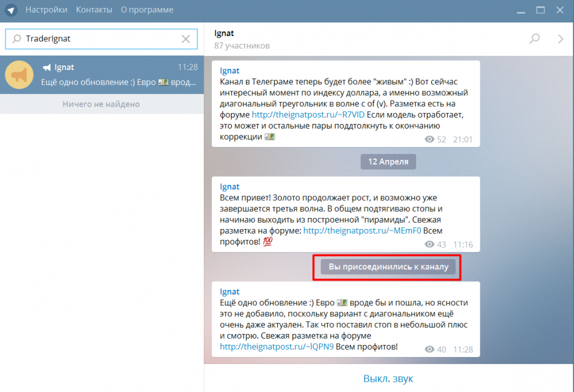The image size is (574, 392).
Task: Click the 11:28 timestamp in last message
Action: 463,350
